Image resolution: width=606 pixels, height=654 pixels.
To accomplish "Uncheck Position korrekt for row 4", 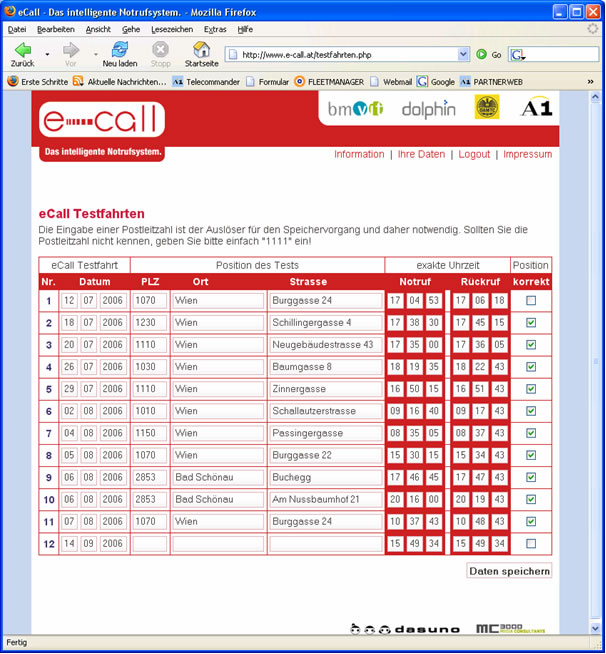I will [531, 367].
